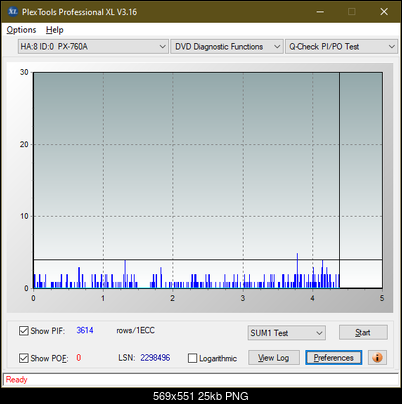Toggle the Show PIF checkbox
This screenshot has width=402, height=404.
(x=23, y=331)
